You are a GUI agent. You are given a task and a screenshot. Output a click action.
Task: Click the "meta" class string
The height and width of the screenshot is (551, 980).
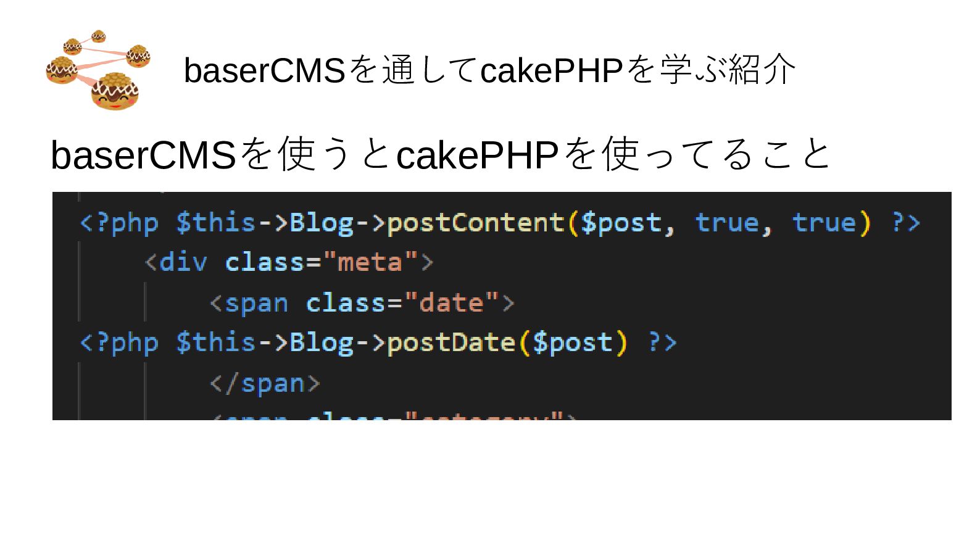tap(370, 263)
